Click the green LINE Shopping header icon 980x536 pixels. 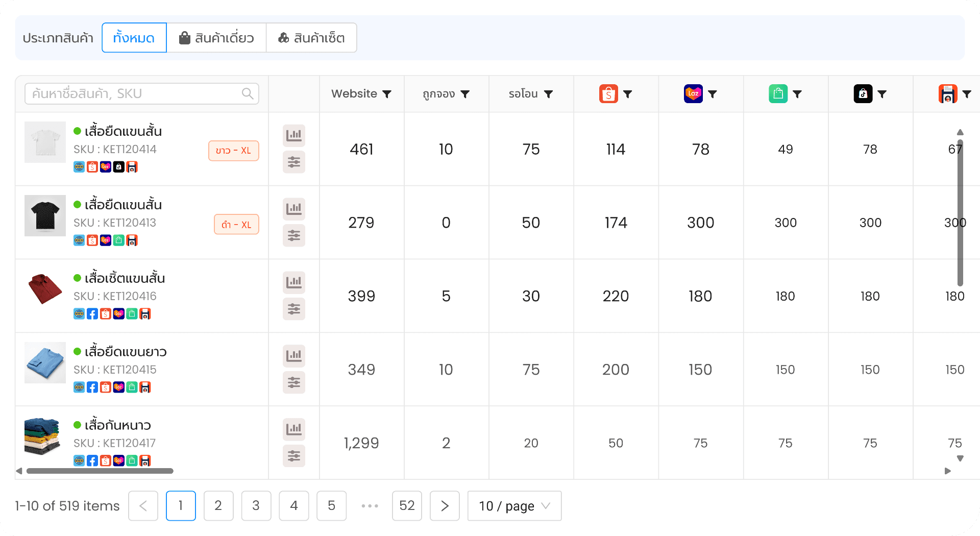pyautogui.click(x=778, y=94)
